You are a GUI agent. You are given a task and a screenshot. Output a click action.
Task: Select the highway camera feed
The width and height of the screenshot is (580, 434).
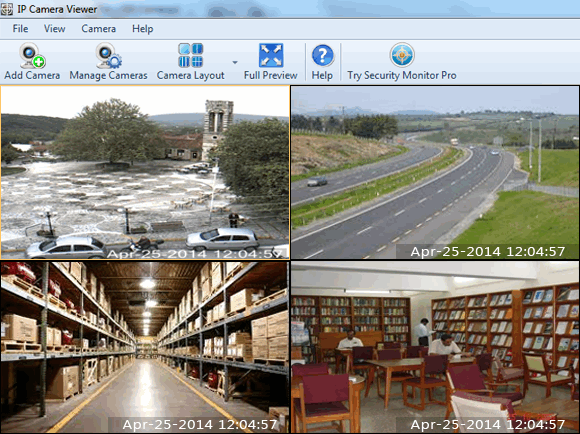tap(435, 172)
